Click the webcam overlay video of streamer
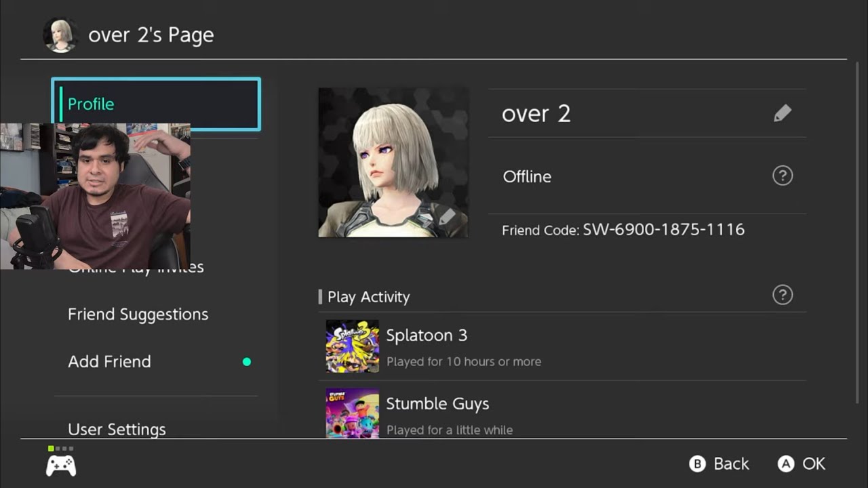 tap(95, 197)
